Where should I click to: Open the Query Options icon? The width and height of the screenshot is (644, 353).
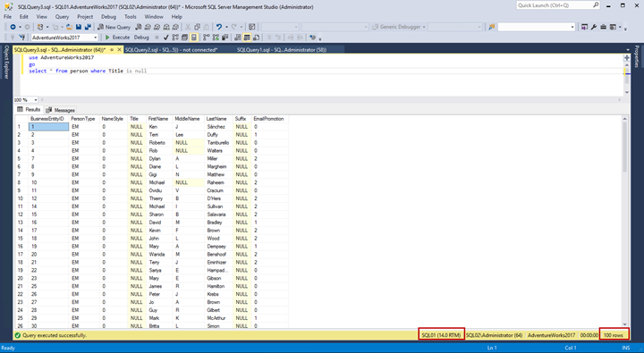[184, 38]
